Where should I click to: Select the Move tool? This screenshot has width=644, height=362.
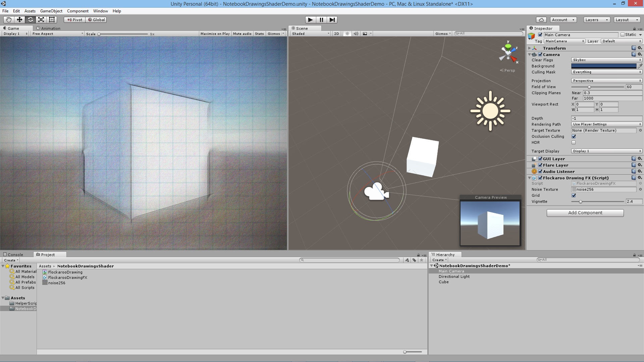coord(19,20)
